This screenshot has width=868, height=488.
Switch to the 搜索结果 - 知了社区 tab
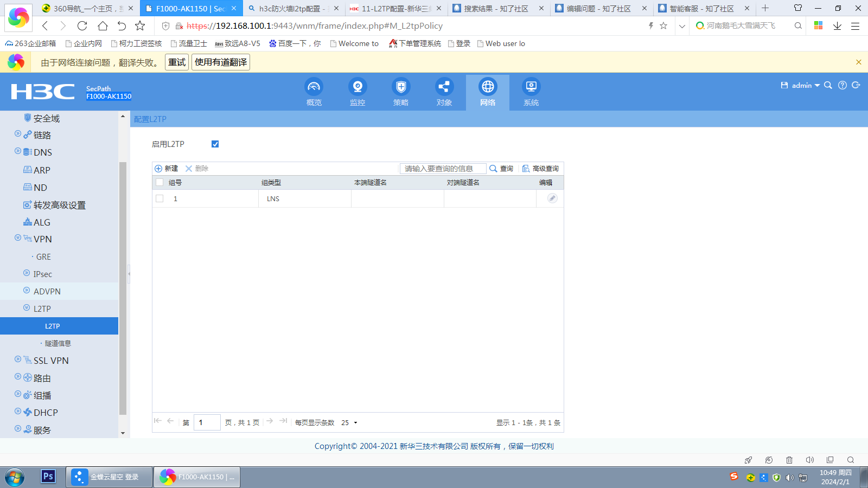coord(498,8)
